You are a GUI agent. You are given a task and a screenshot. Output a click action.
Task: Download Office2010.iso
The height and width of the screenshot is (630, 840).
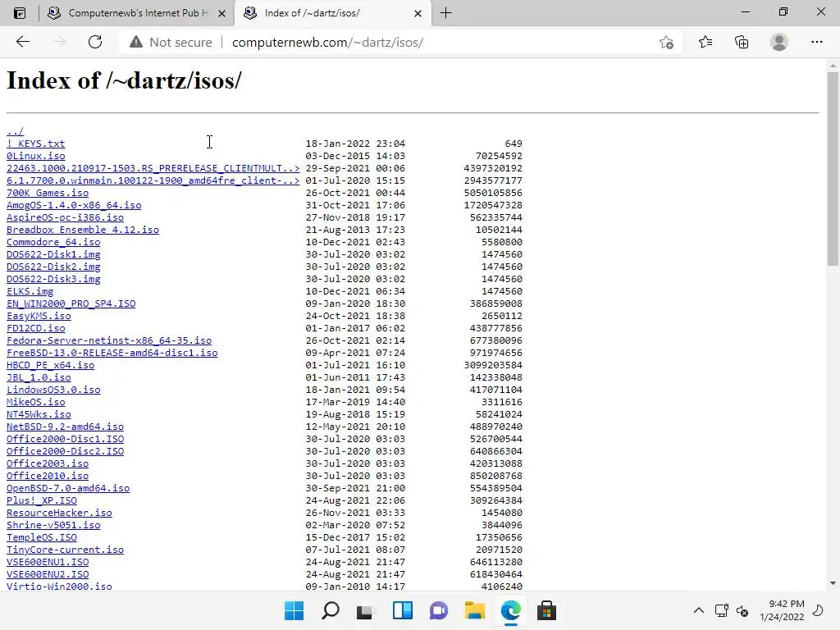coord(48,477)
